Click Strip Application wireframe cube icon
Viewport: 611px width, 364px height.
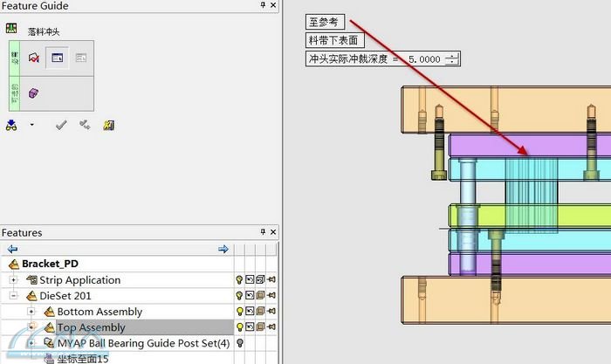click(x=260, y=279)
